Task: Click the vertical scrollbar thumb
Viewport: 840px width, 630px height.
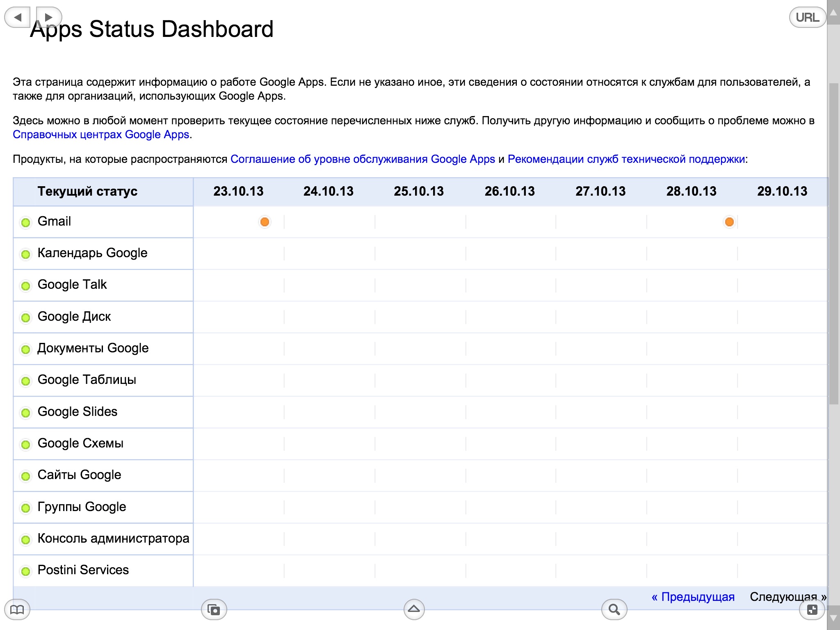Action: point(833,244)
